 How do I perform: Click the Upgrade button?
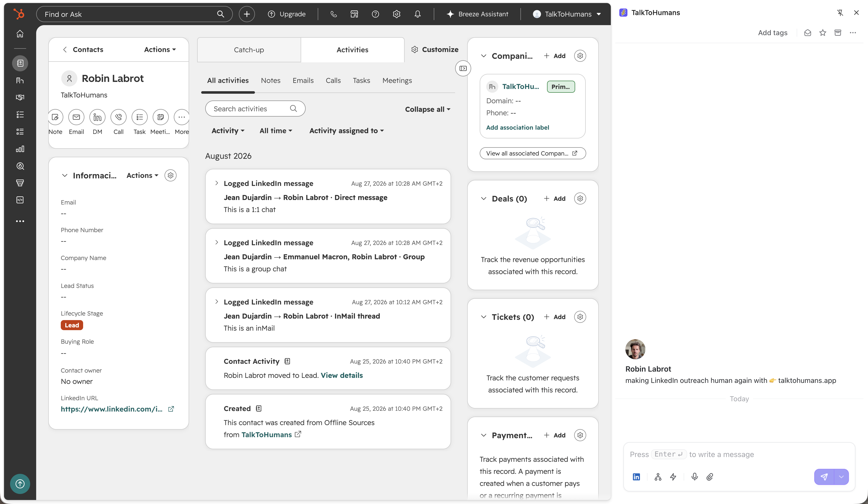point(287,14)
